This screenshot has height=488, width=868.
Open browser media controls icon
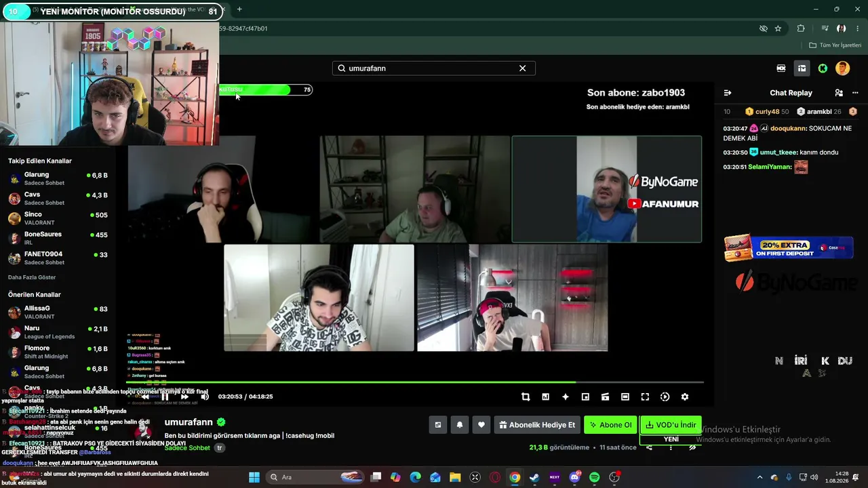[825, 28]
